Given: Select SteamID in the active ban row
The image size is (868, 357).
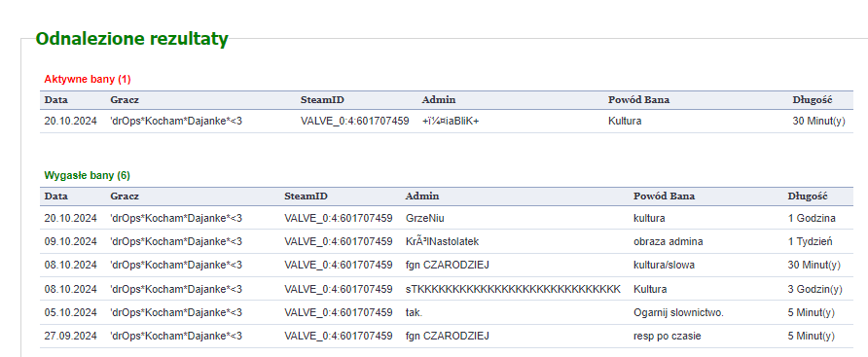Looking at the screenshot, I should coord(355,121).
